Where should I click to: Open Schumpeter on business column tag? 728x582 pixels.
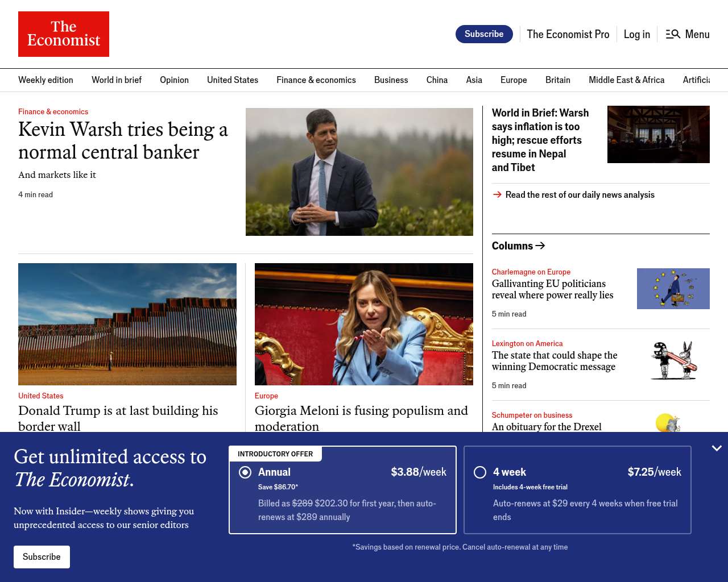(x=532, y=415)
